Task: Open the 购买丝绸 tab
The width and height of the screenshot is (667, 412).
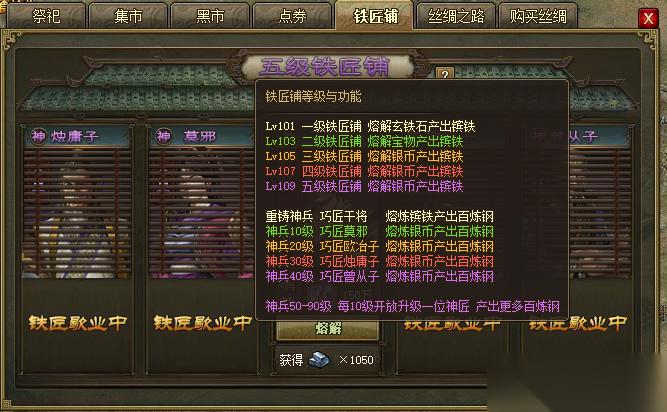Action: (x=538, y=16)
